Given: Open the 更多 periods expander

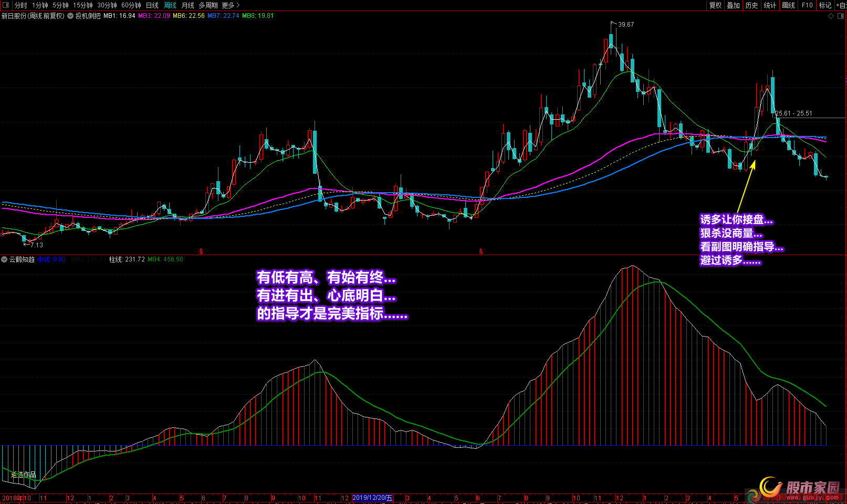Looking at the screenshot, I should point(230,5).
